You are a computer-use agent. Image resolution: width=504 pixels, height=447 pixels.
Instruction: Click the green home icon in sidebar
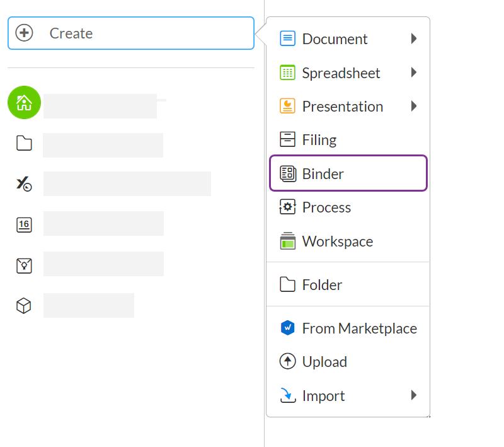click(x=23, y=102)
